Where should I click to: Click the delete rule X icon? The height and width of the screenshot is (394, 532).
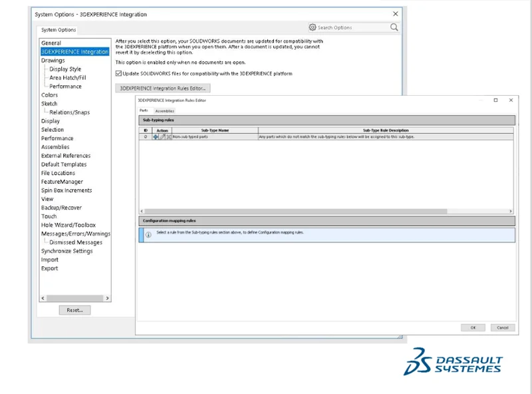[x=169, y=137]
